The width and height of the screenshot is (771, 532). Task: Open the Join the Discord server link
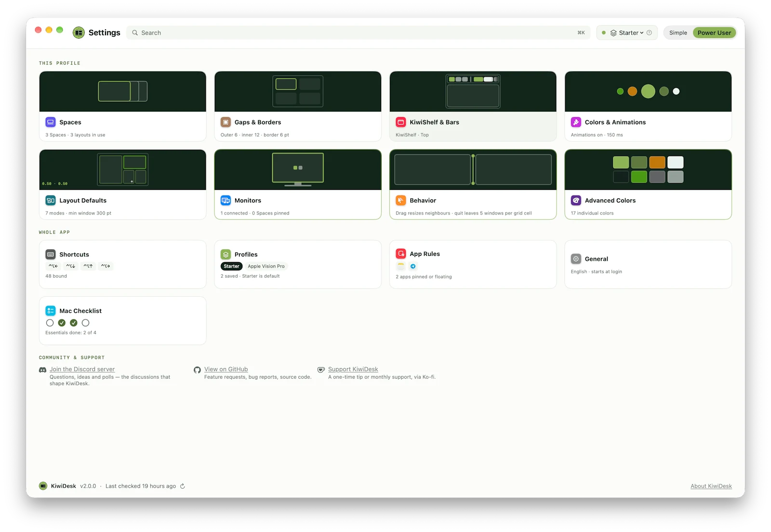(x=82, y=369)
